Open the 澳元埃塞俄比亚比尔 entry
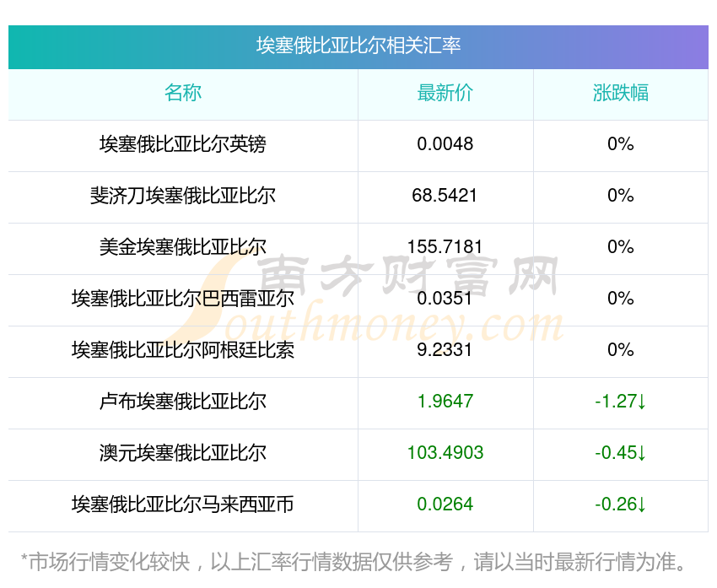 [183, 453]
